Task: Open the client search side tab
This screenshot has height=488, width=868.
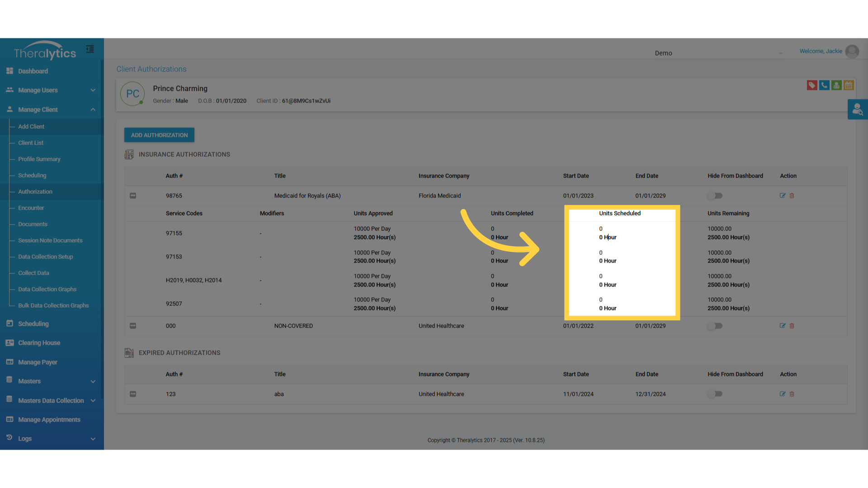Action: (858, 109)
